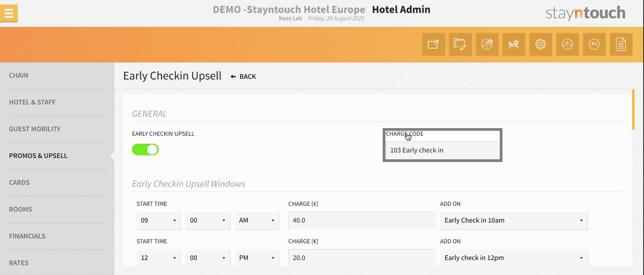Image resolution: width=644 pixels, height=275 pixels.
Task: Open the circle-arrow-with-star upsell shortcut
Action: (487, 44)
